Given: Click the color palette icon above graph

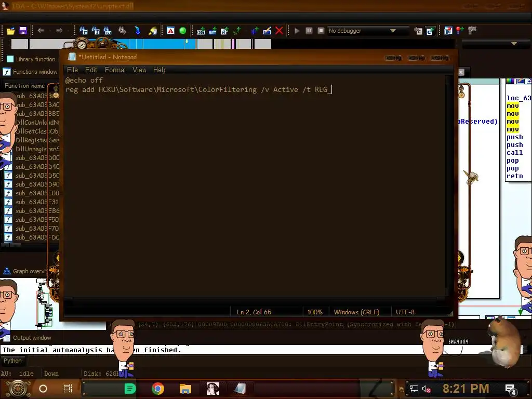Looking at the screenshot, I should coord(510,81).
